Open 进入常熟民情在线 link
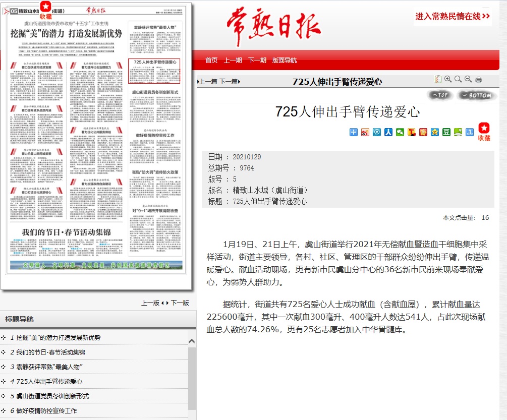 453,16
